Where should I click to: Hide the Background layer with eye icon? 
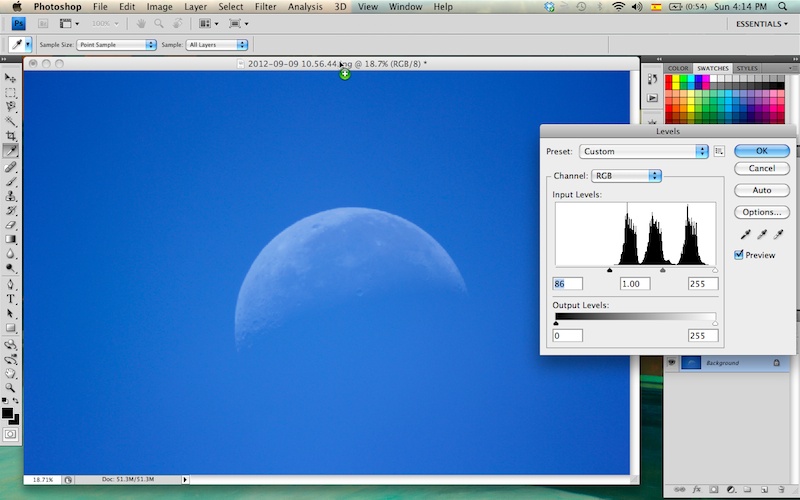(671, 363)
